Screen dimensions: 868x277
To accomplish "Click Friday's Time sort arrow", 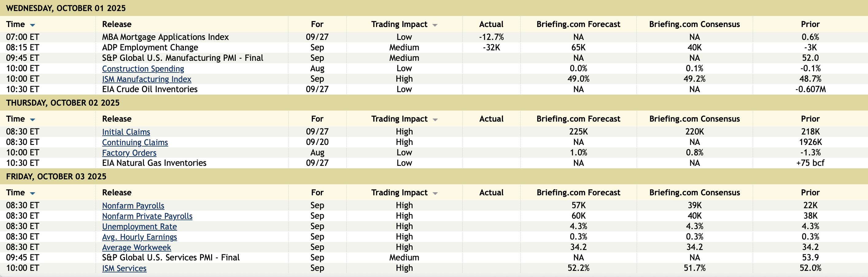I will point(32,193).
